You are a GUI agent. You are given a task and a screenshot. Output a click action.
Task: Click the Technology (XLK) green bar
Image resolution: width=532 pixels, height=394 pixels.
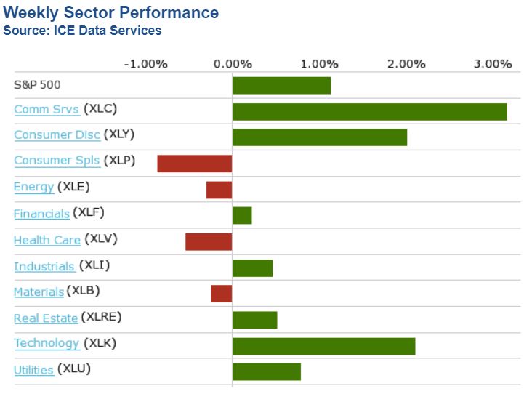323,346
